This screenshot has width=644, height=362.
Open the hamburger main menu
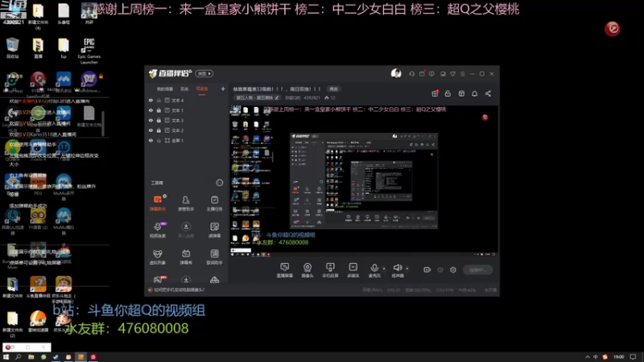click(462, 74)
